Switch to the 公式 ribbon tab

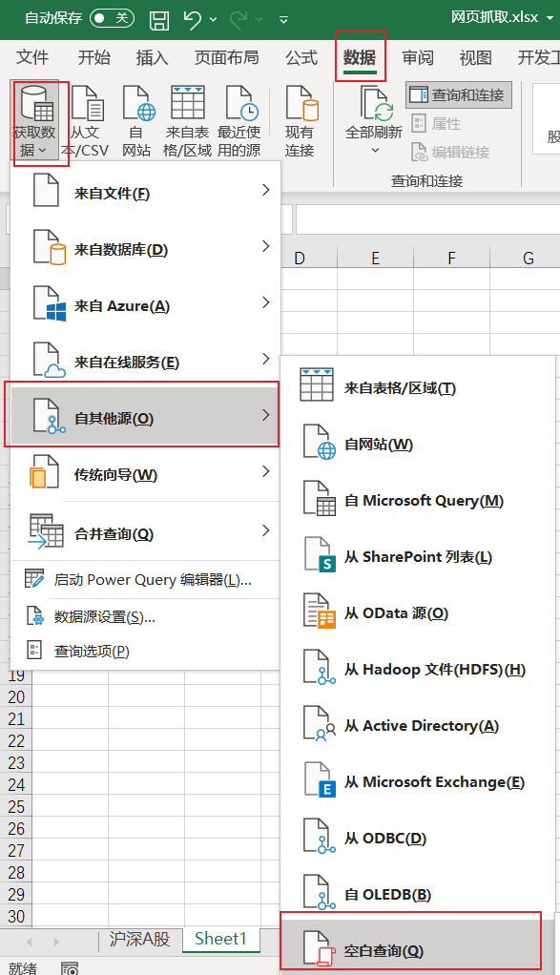[x=301, y=58]
